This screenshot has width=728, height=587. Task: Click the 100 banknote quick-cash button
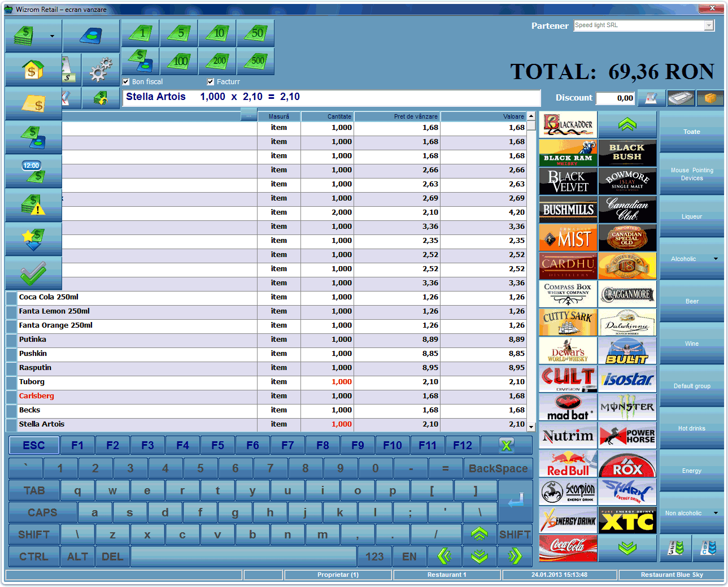click(x=179, y=61)
